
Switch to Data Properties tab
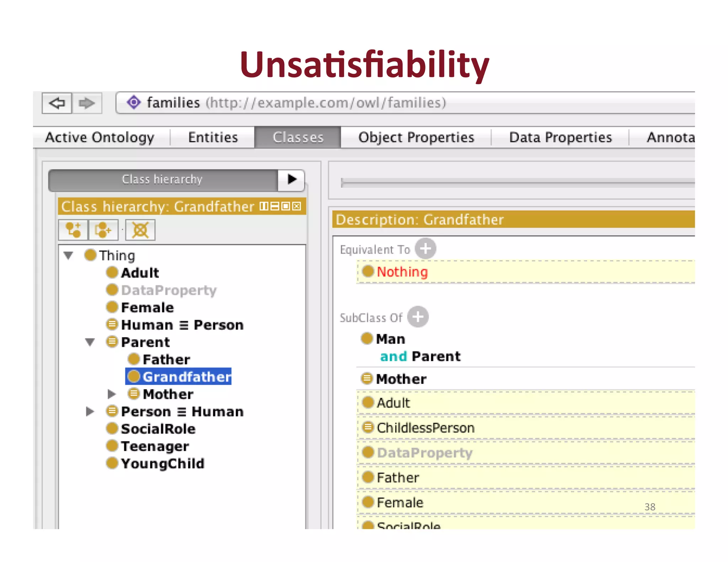tap(560, 137)
